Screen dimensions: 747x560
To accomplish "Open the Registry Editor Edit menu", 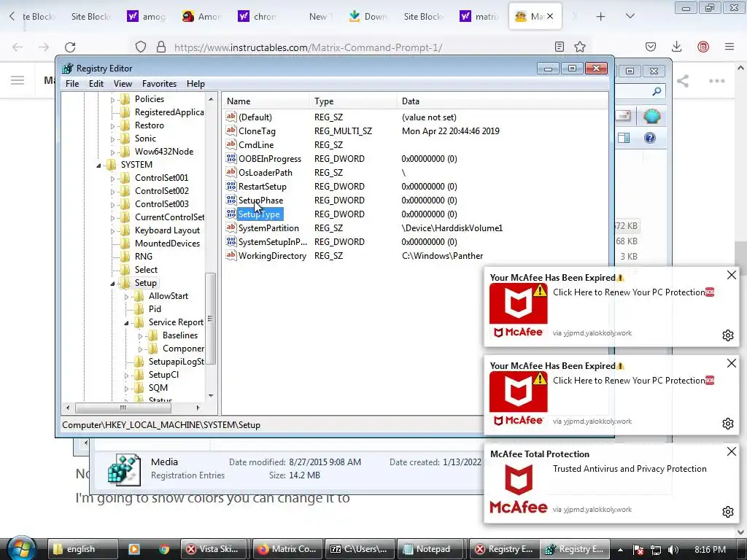I will point(96,84).
